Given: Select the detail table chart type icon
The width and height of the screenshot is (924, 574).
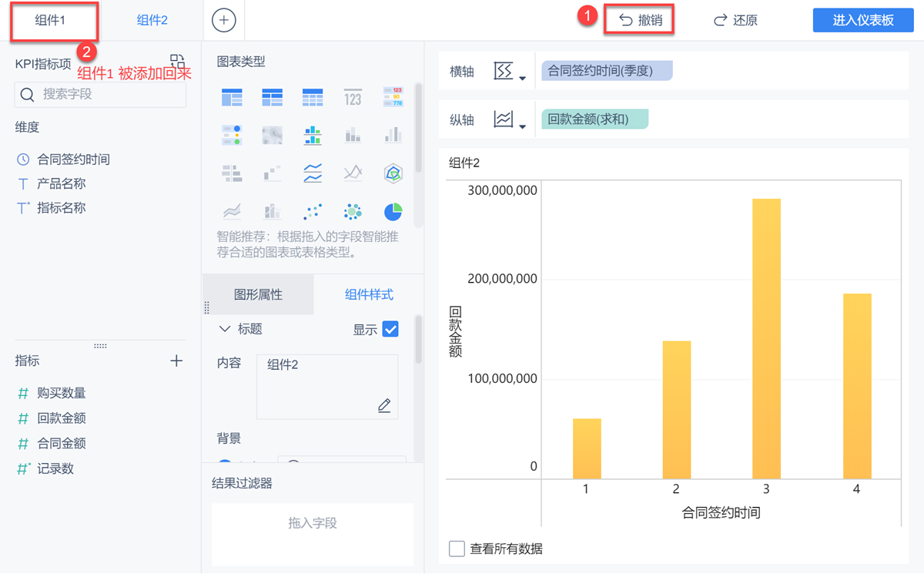Looking at the screenshot, I should (x=313, y=97).
